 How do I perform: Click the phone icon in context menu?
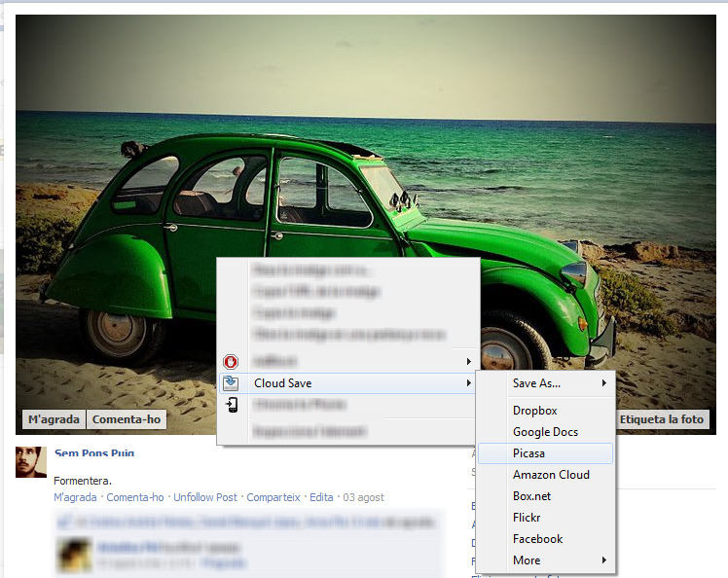point(232,405)
